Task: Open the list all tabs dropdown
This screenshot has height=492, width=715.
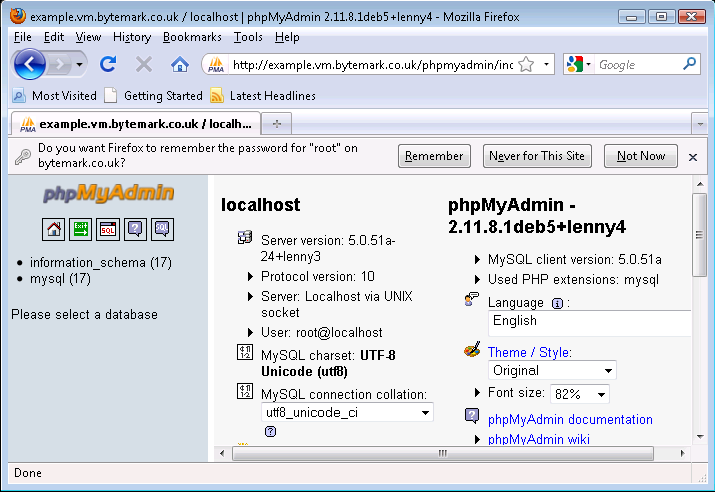Action: [700, 124]
